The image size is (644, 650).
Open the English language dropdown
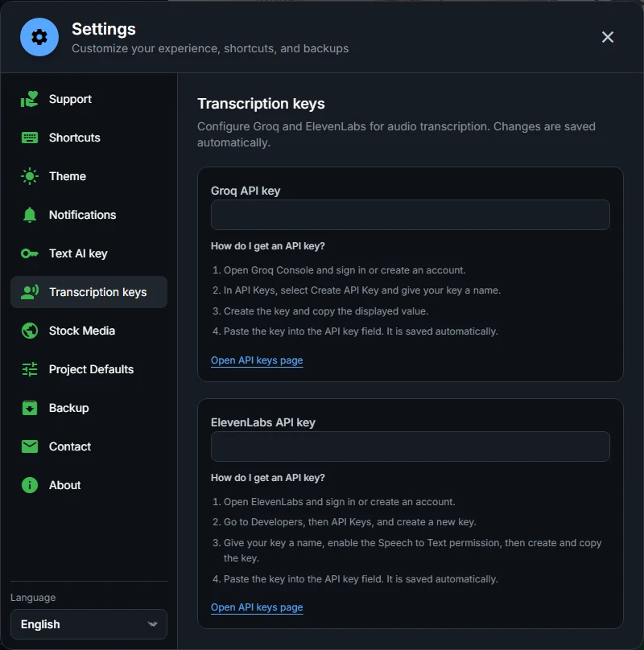(89, 624)
